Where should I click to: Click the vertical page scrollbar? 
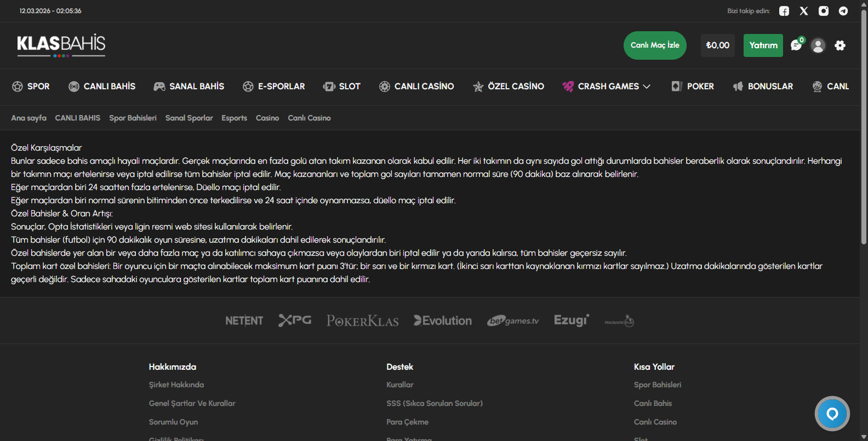tap(864, 126)
